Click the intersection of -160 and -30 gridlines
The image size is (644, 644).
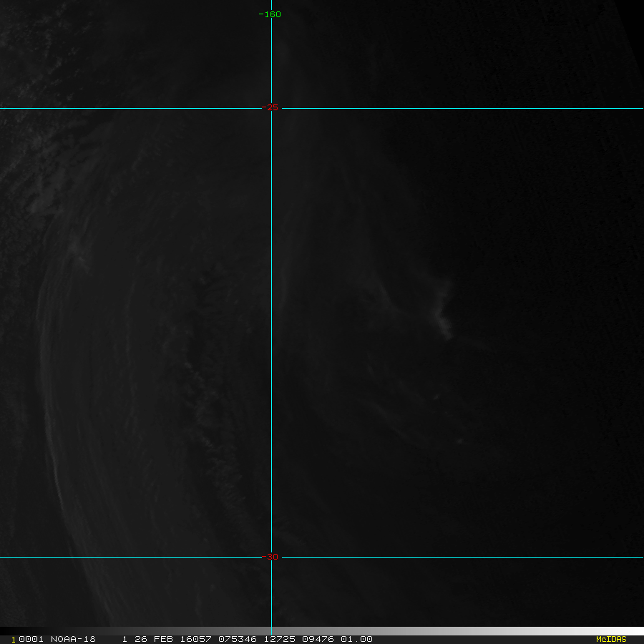pyautogui.click(x=271, y=557)
